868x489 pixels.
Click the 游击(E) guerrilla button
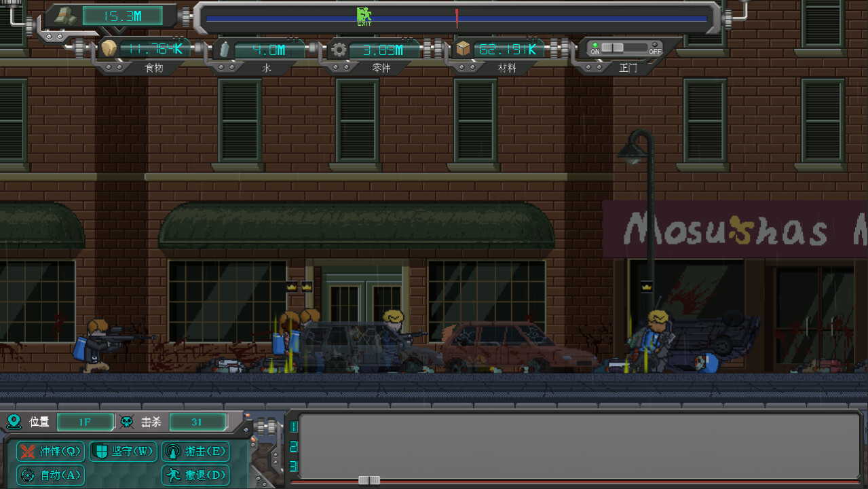195,451
